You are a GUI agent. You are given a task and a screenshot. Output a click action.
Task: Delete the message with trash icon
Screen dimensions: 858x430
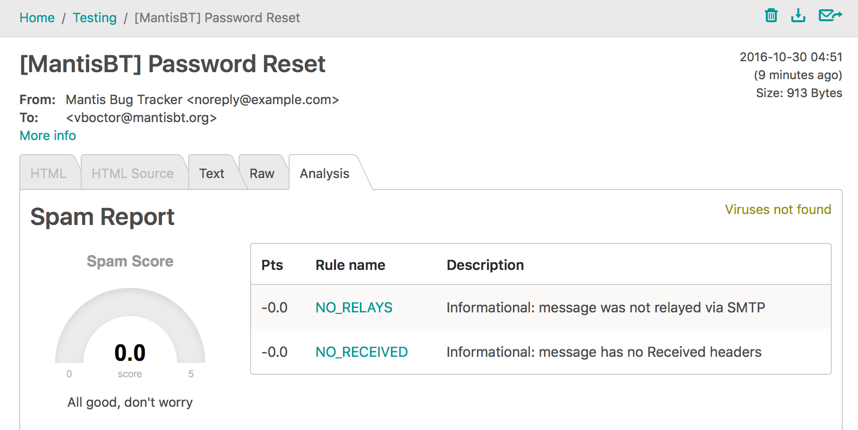point(771,15)
